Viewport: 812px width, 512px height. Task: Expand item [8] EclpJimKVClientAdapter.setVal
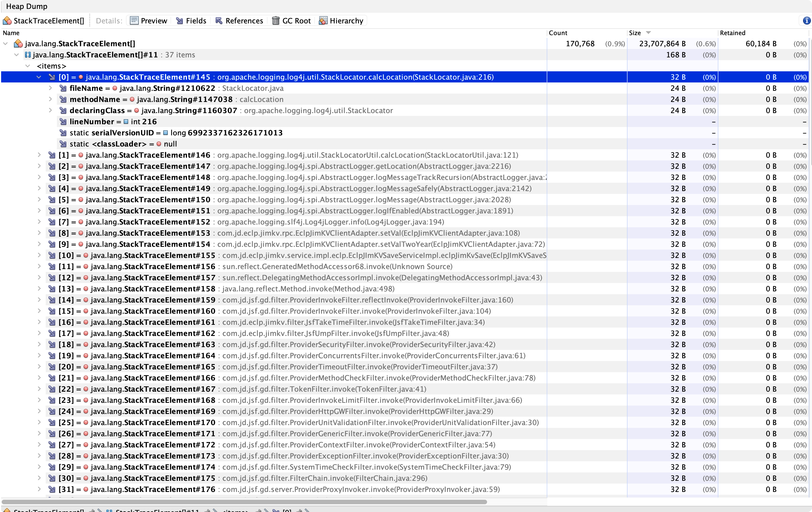click(39, 233)
